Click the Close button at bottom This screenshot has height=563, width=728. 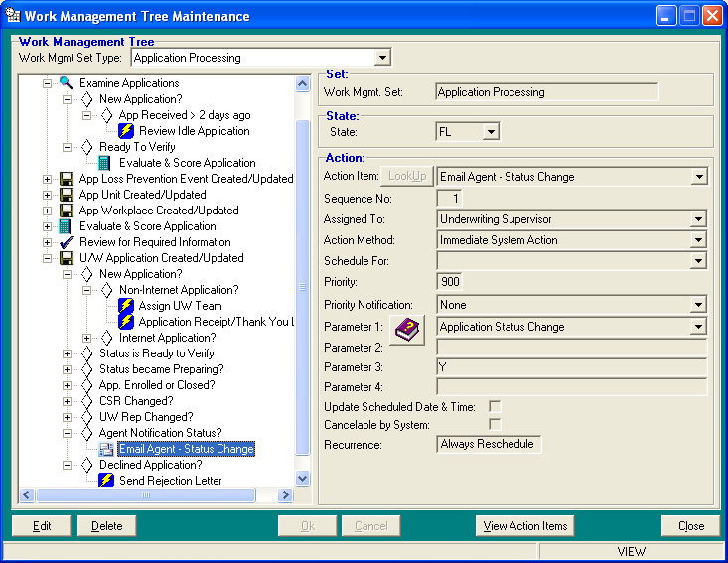click(x=691, y=526)
